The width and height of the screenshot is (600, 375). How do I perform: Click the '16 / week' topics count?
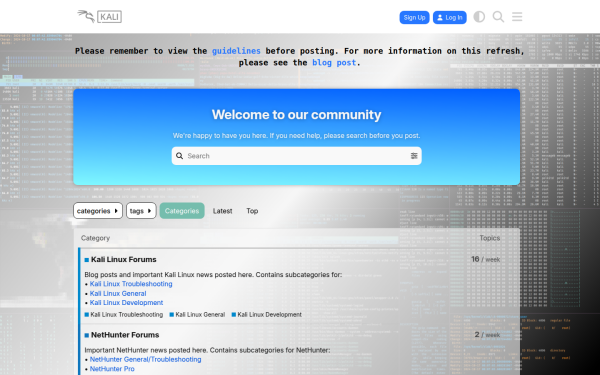pos(486,259)
